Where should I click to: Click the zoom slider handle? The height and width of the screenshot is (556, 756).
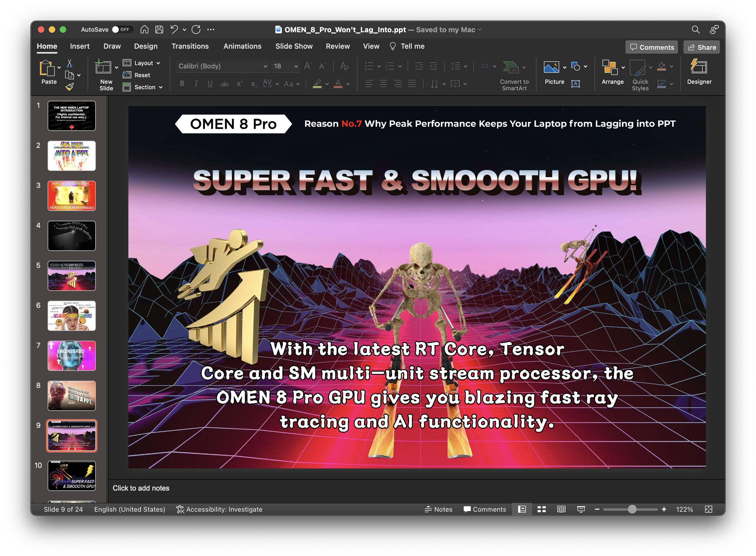pos(632,509)
